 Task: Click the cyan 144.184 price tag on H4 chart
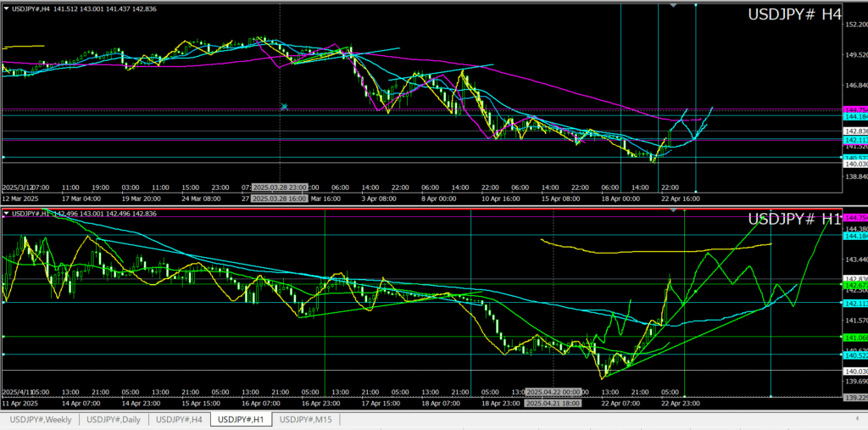click(x=854, y=116)
